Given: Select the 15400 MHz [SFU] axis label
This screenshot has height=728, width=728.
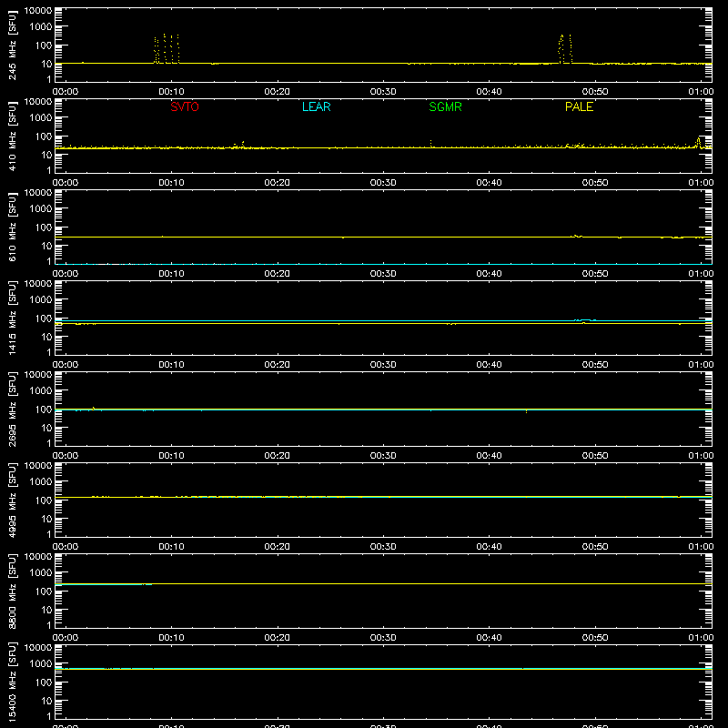Looking at the screenshot, I should coord(13,681).
